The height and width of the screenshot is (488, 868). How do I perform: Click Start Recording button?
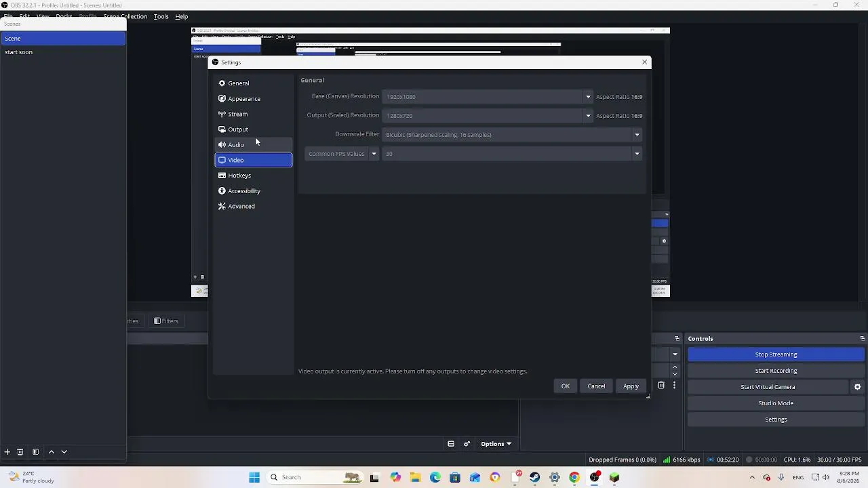tap(776, 371)
